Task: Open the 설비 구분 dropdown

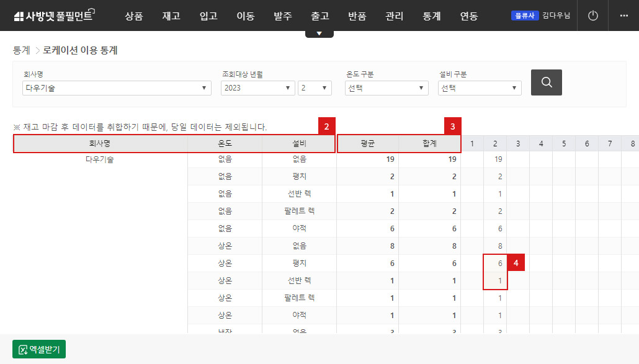Action: click(479, 87)
